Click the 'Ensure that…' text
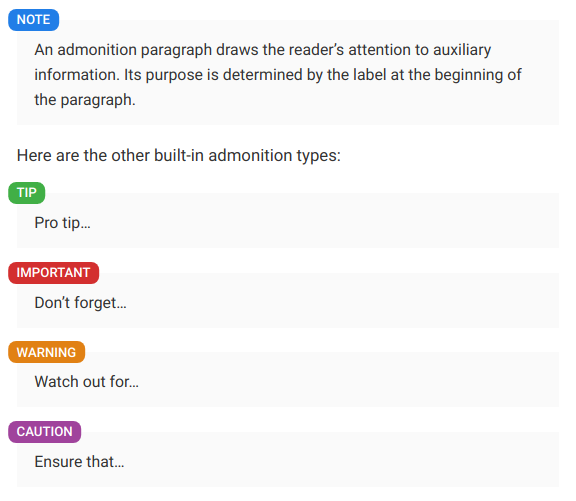 [x=79, y=462]
